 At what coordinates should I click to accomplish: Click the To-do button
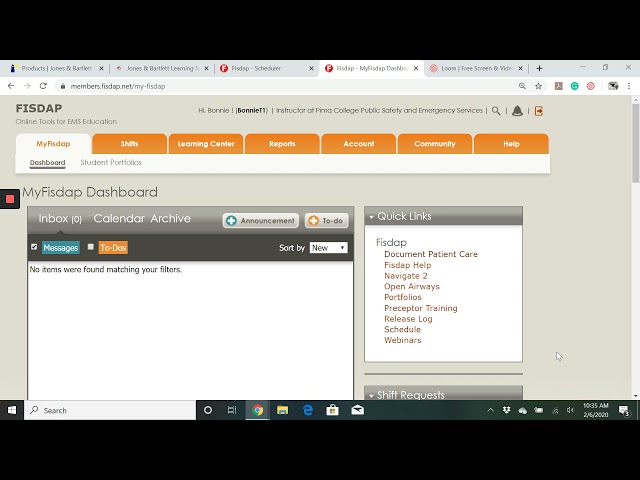pos(327,220)
